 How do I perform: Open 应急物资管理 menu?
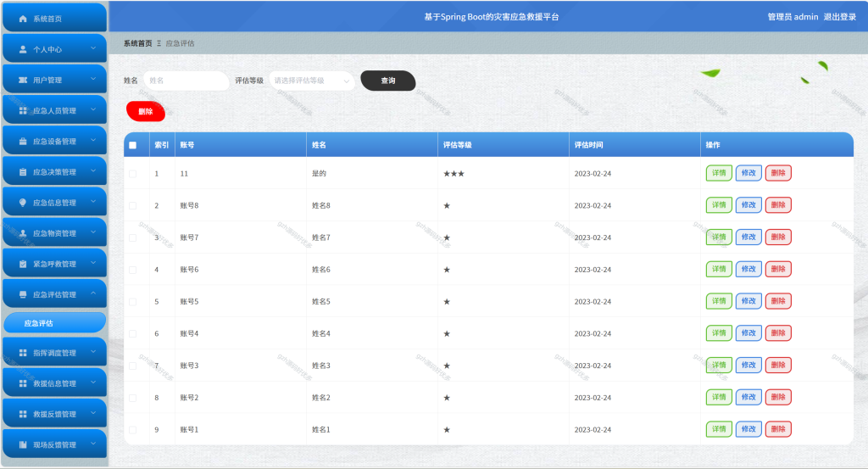[55, 232]
